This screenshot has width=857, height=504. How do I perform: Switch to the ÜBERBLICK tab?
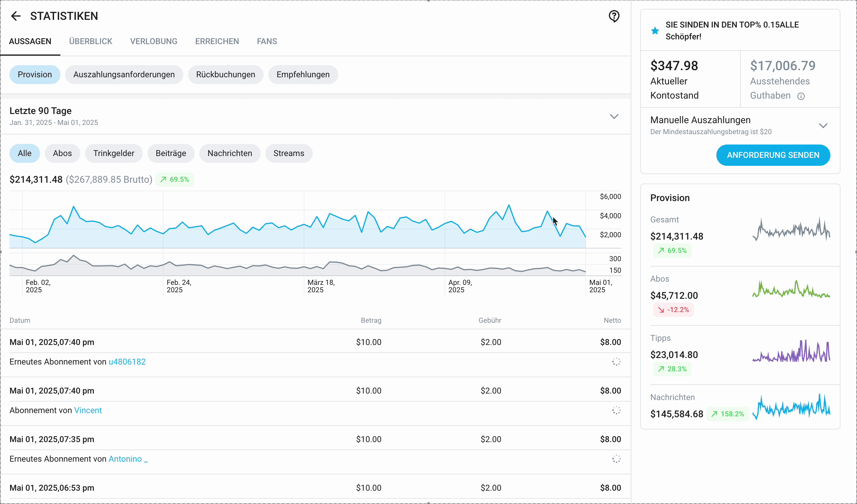tap(90, 41)
